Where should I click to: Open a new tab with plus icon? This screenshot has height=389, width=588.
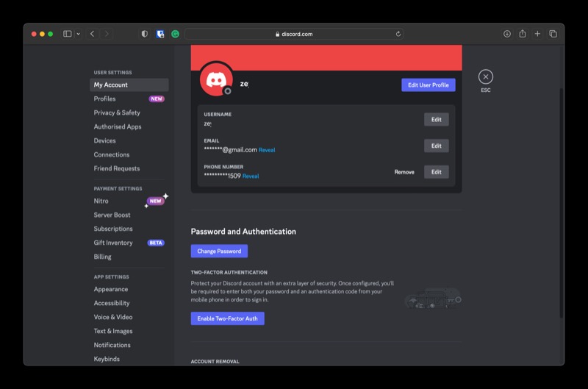click(x=537, y=34)
